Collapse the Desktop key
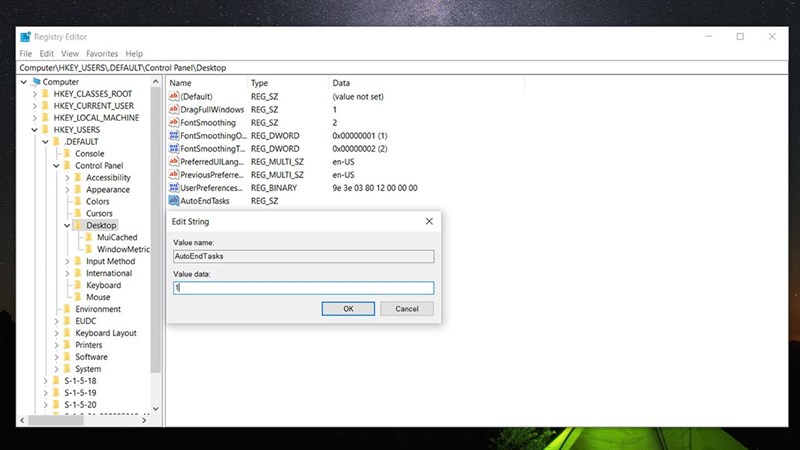 (x=67, y=225)
